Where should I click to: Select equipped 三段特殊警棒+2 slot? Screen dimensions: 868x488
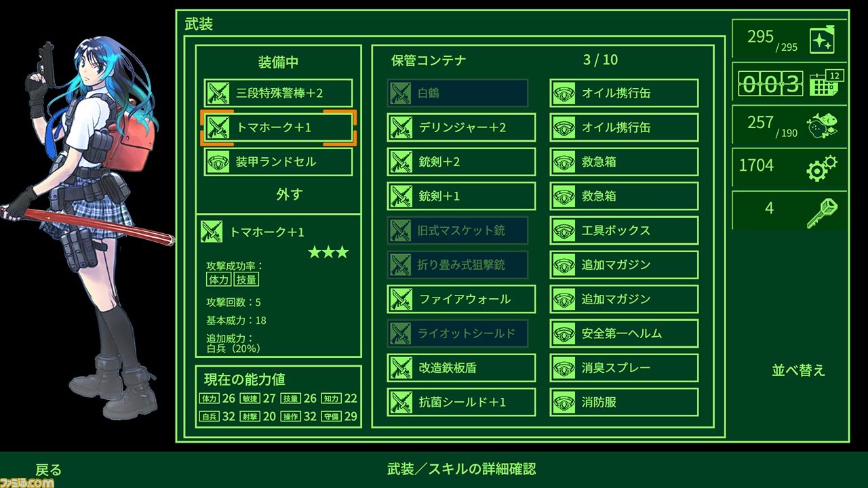pyautogui.click(x=278, y=93)
